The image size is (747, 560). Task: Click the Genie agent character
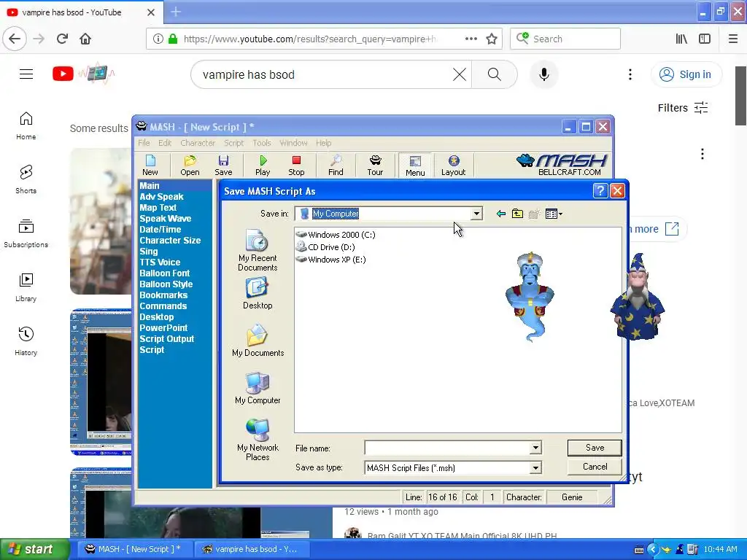(x=530, y=296)
